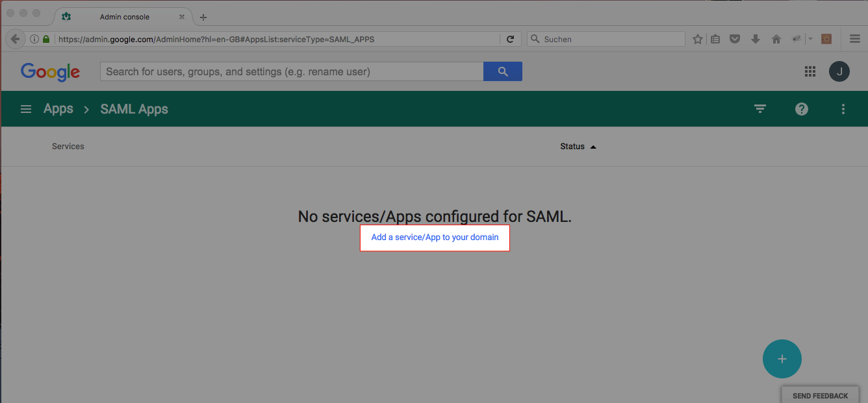Viewport: 868px width, 403px height.
Task: Select the Admin console browser tab
Action: pos(122,17)
